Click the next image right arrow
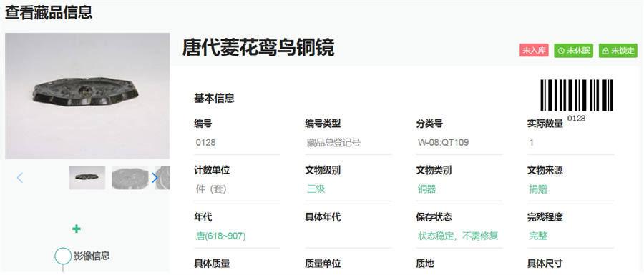The width and height of the screenshot is (644, 275). [155, 177]
